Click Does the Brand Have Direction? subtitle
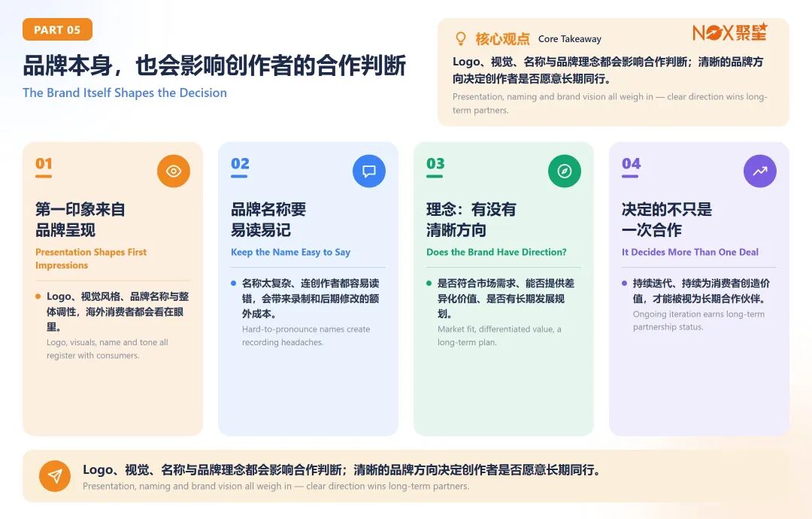The width and height of the screenshot is (812, 519). pyautogui.click(x=497, y=252)
